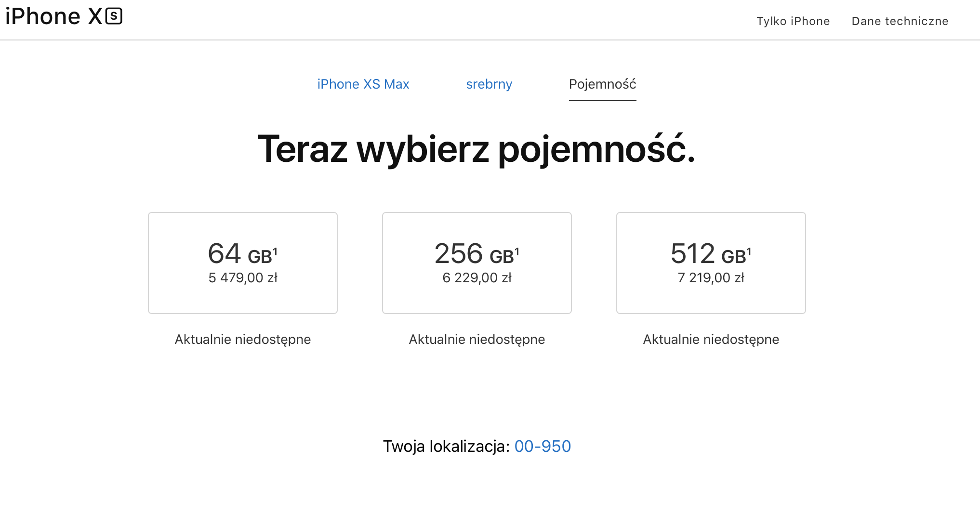The height and width of the screenshot is (526, 980).
Task: Choose the 64 GB capacity option
Action: click(243, 263)
